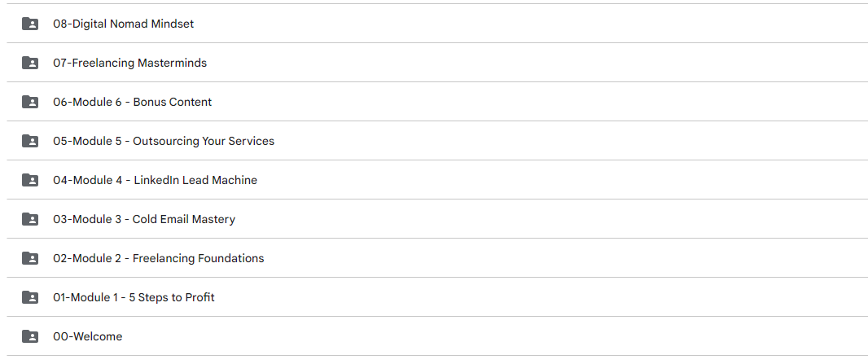Click the folder icon for 06-Module 6 Bonus Content

pos(30,102)
